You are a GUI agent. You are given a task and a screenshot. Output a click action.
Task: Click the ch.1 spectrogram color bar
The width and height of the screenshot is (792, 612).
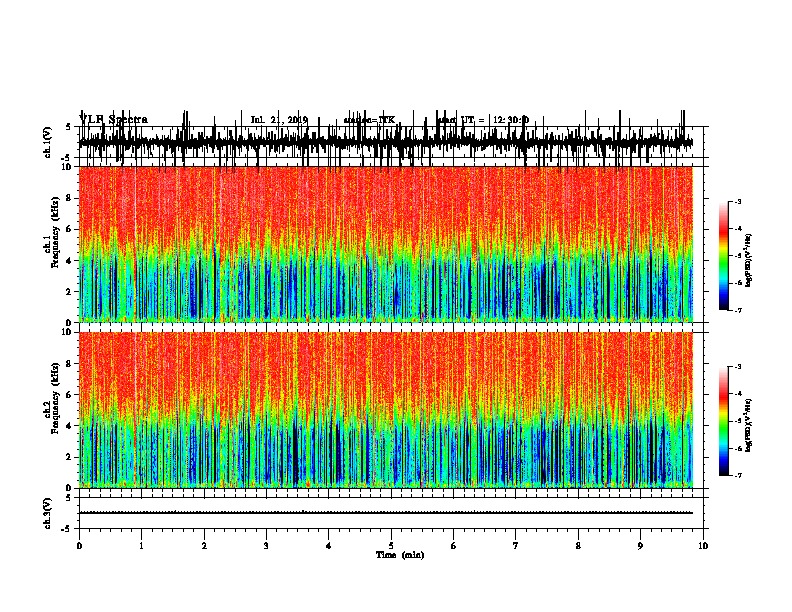(723, 256)
